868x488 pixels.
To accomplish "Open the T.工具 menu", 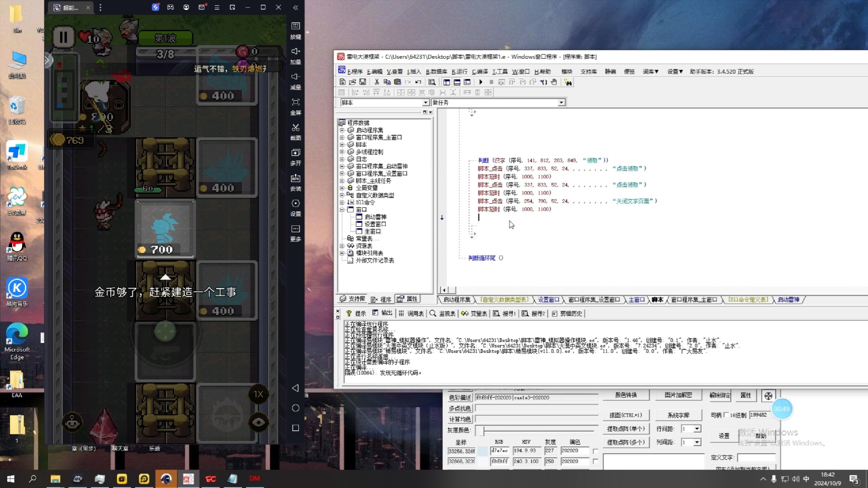I will pyautogui.click(x=500, y=71).
